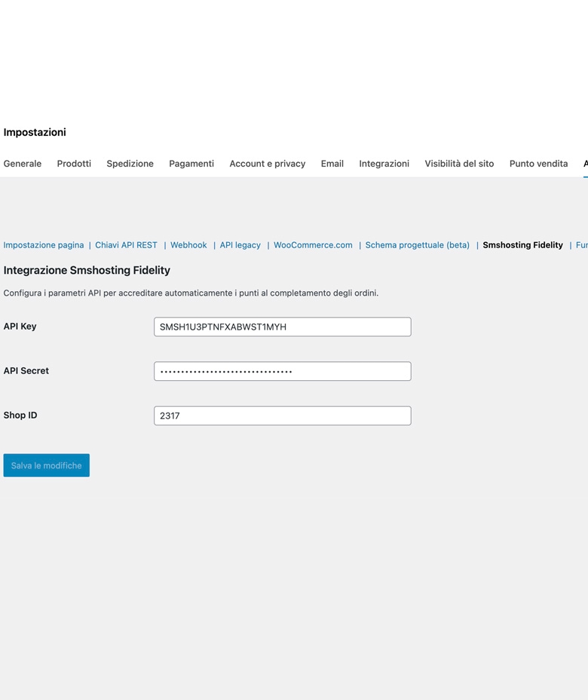Image resolution: width=588 pixels, height=700 pixels.
Task: Open the Generale settings tab
Action: (23, 164)
